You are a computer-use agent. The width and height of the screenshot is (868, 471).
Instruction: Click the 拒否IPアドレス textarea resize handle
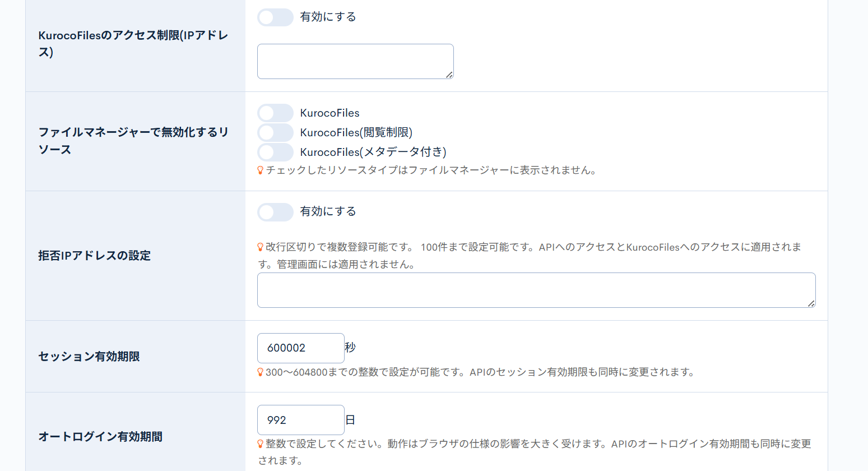coord(811,303)
